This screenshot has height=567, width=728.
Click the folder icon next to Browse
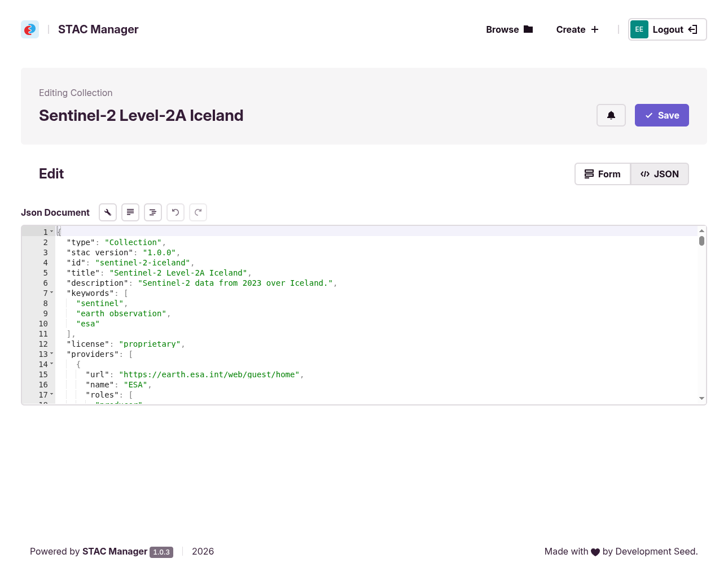(528, 29)
